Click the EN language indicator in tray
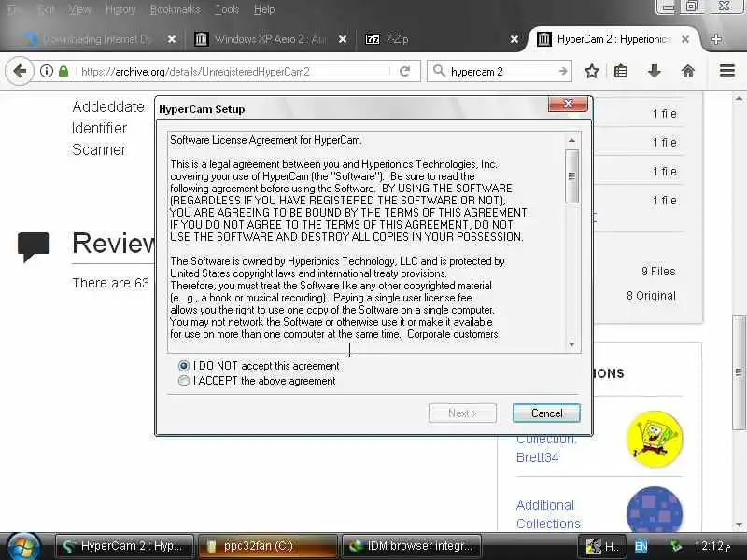 641,546
